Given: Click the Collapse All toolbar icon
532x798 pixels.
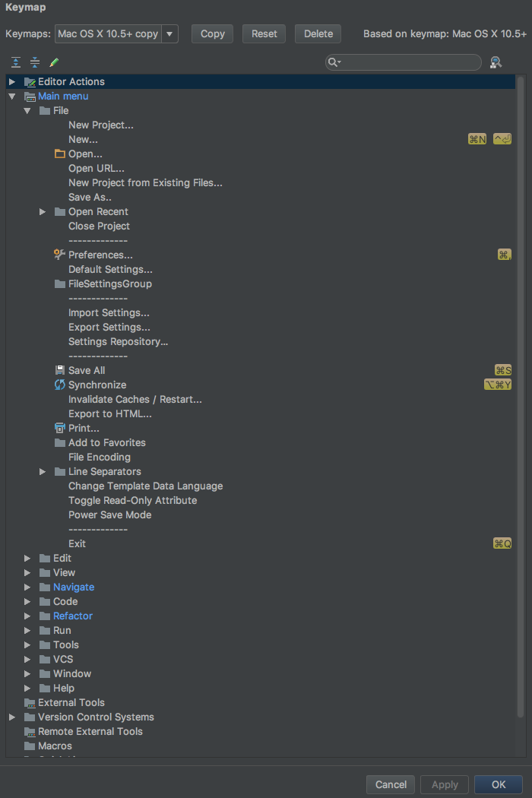Looking at the screenshot, I should [x=34, y=62].
